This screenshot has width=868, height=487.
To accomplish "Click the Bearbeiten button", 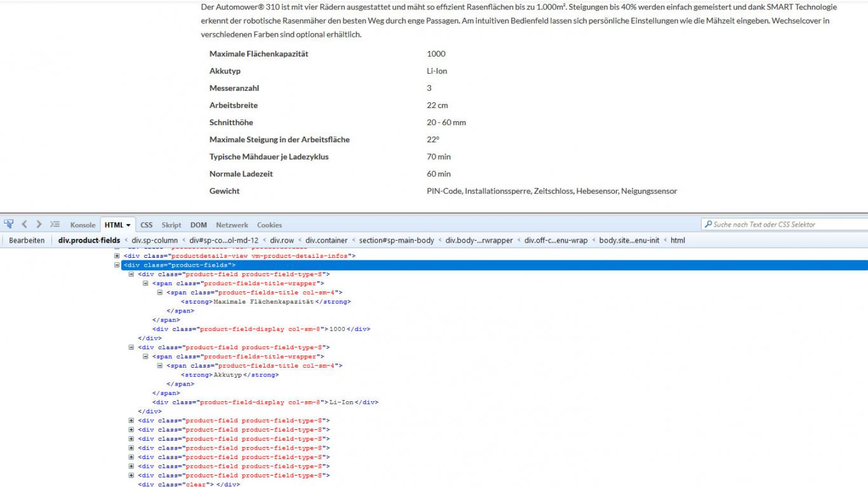I will tap(27, 241).
